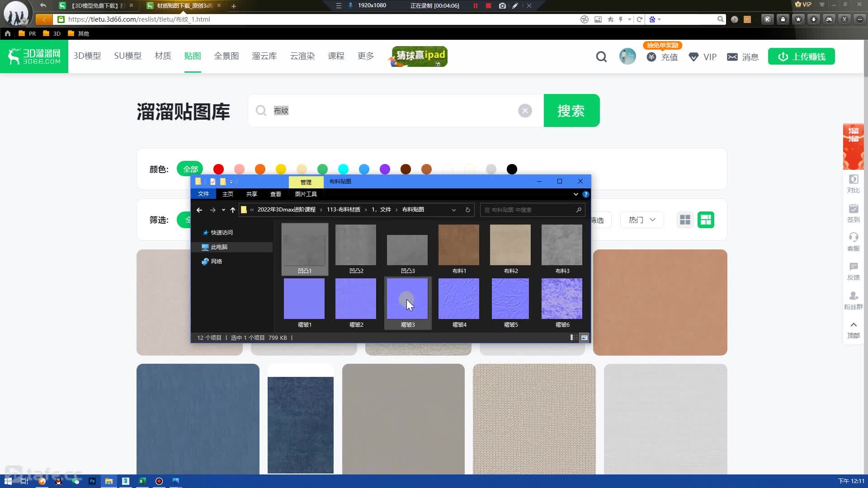Click the site search magnifier icon

click(x=601, y=57)
